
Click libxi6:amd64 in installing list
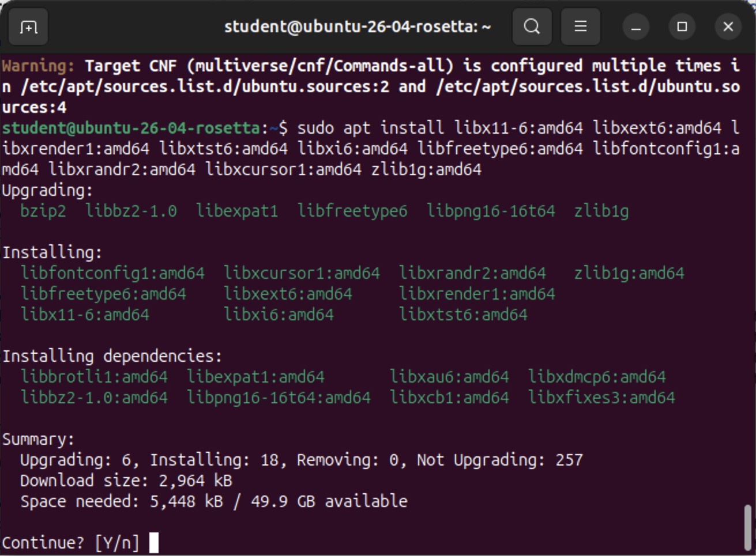[x=279, y=315]
